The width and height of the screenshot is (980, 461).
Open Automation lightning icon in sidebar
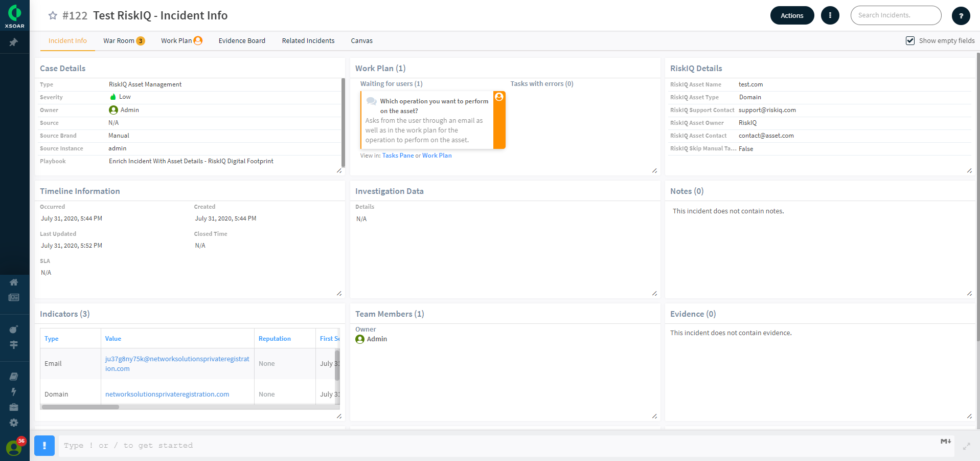[14, 392]
